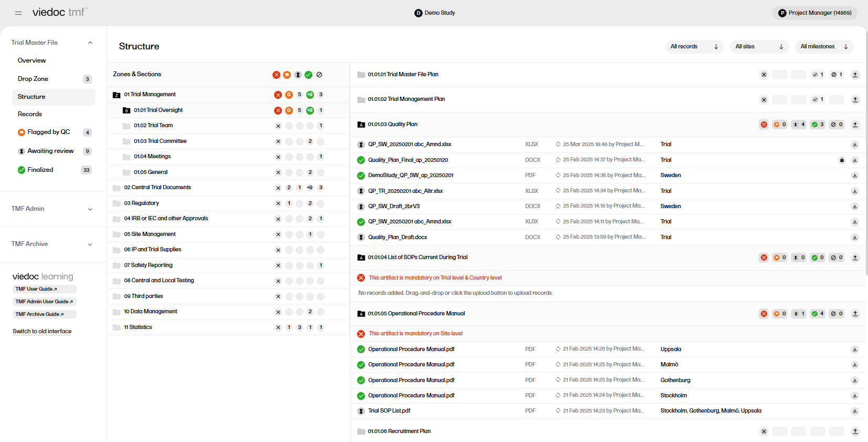Expand the TMF Admin section
Screen dimensions: 868x442
pos(53,209)
